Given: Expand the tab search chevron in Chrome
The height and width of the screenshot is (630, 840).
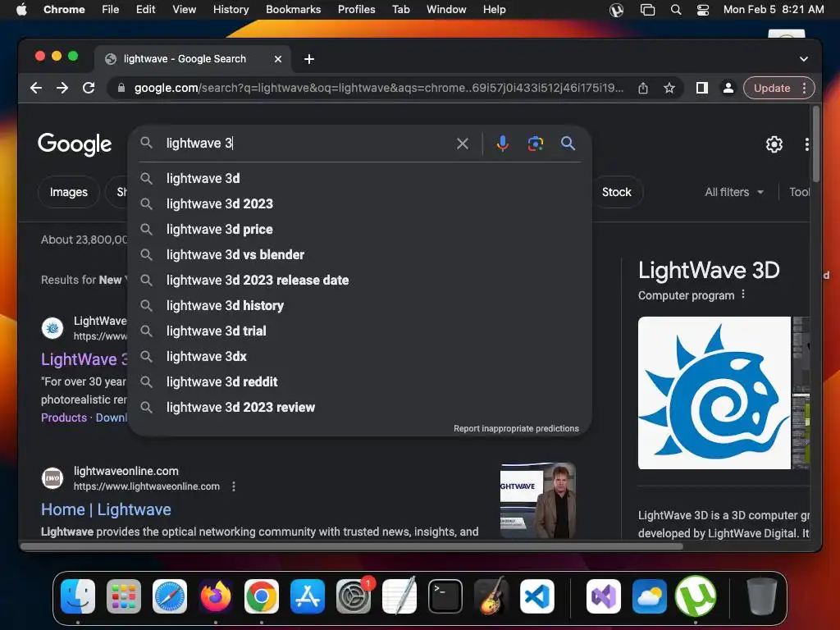Looking at the screenshot, I should (x=804, y=59).
